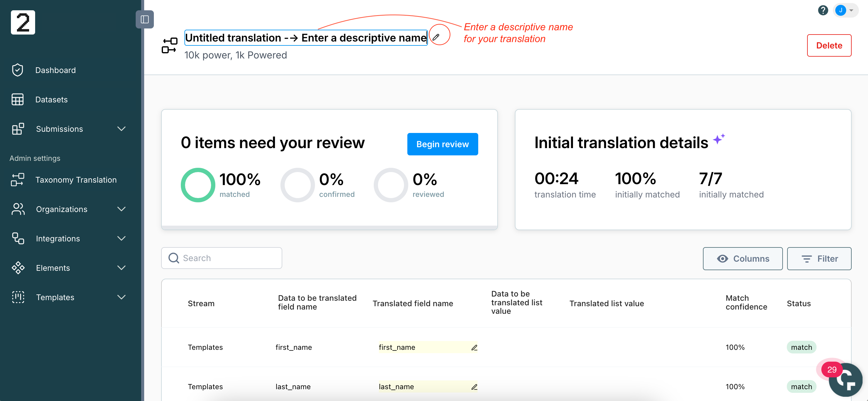Expand the Submissions menu chevron
The image size is (868, 401).
pyautogui.click(x=121, y=129)
